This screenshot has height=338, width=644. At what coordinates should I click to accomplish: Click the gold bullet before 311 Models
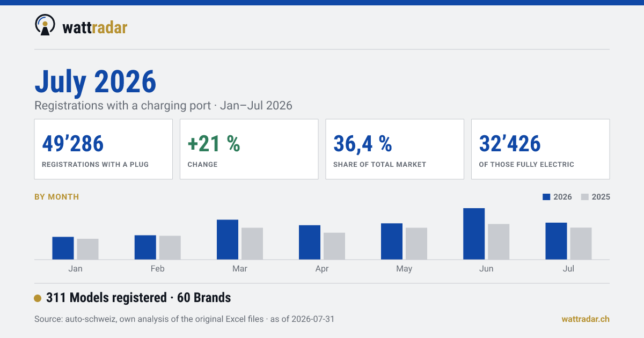38,298
